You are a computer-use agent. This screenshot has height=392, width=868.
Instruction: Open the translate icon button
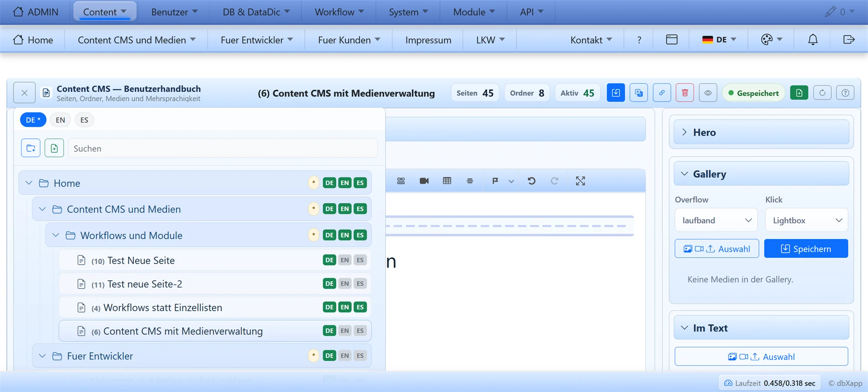tap(639, 93)
